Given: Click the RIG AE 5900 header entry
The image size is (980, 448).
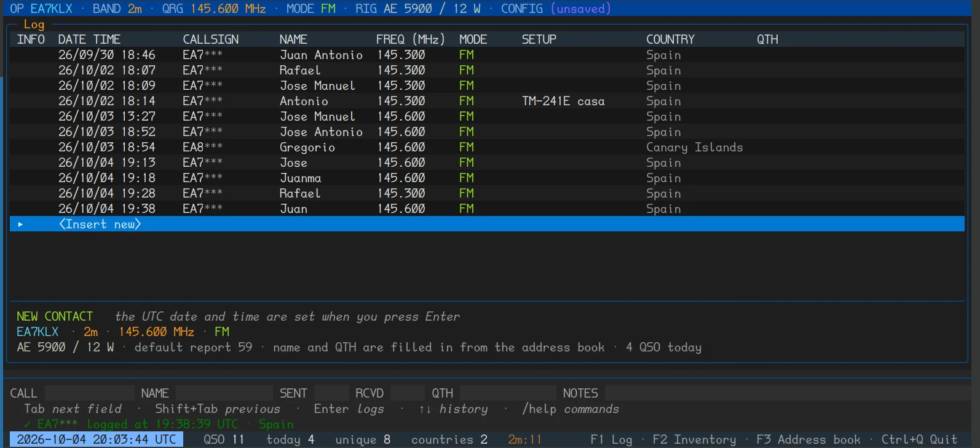Looking at the screenshot, I should [418, 9].
